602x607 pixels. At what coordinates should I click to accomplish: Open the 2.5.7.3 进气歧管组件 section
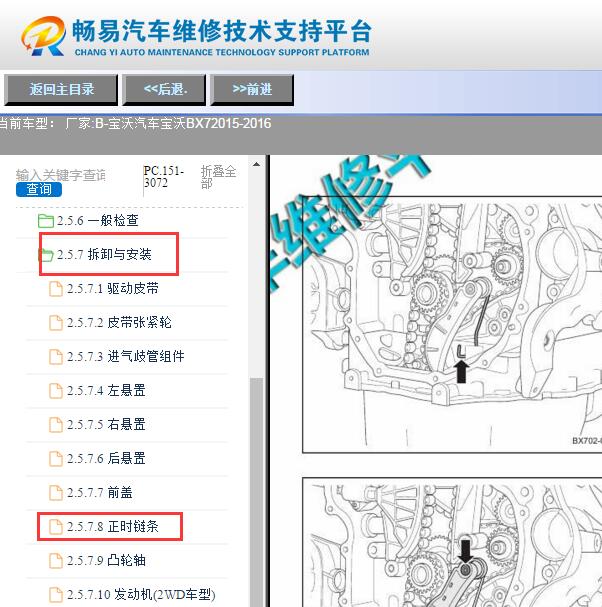tap(125, 357)
